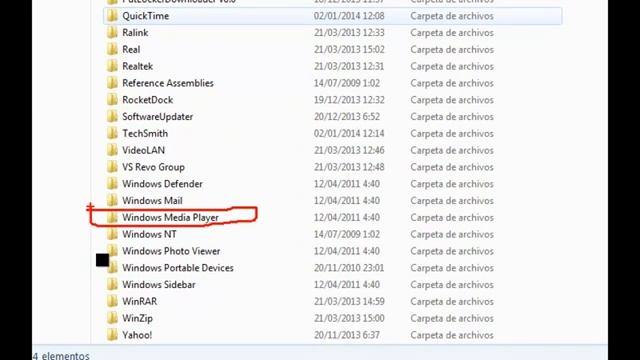
Task: Click Real's date 21/03/2013 15:02
Action: 349,49
